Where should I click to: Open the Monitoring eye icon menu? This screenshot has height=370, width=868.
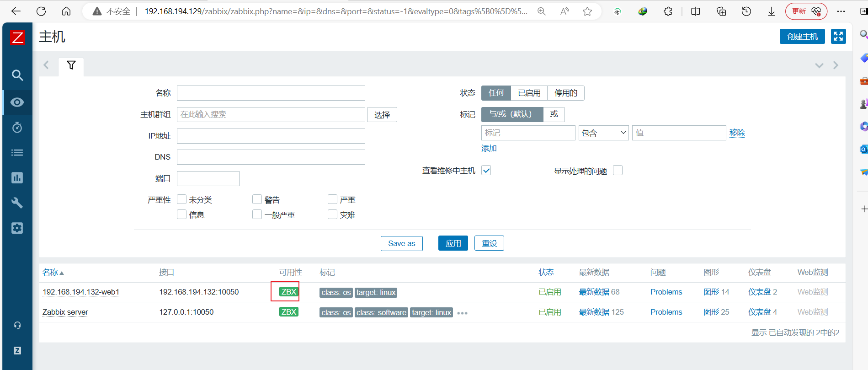(x=17, y=102)
